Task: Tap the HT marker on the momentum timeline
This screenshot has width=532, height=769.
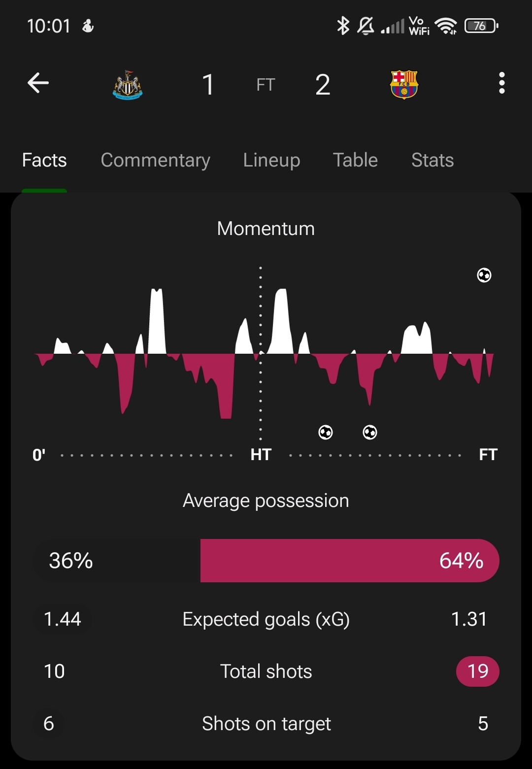Action: point(261,454)
